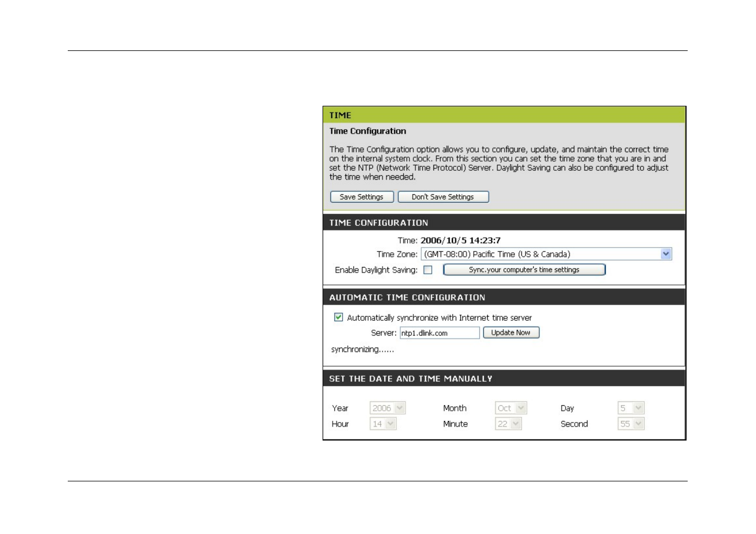Uncheck automatic Internet time server synchronization

(x=338, y=317)
